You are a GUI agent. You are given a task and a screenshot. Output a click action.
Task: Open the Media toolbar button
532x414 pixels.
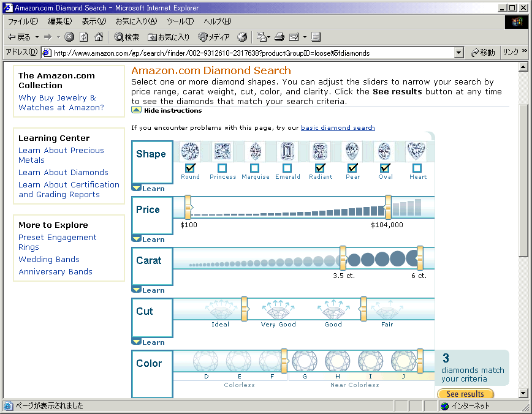214,37
